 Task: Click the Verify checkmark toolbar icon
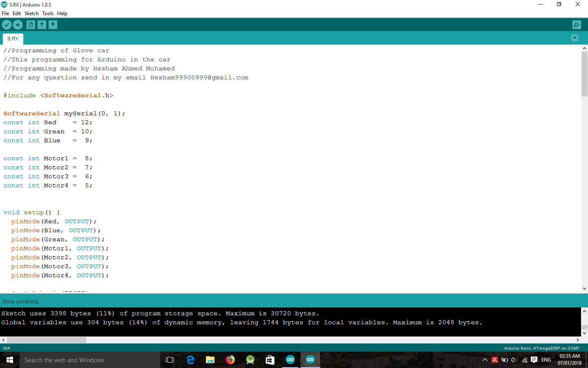(7, 25)
